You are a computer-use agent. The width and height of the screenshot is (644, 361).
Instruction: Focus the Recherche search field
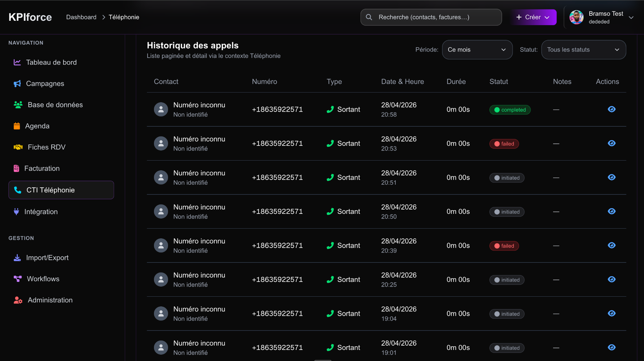tap(431, 17)
